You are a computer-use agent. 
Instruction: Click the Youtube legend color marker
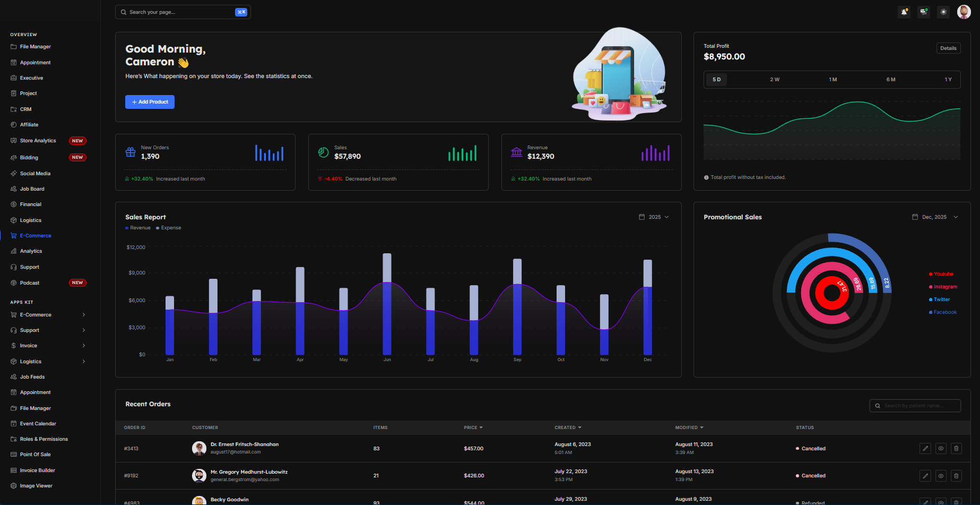click(931, 274)
